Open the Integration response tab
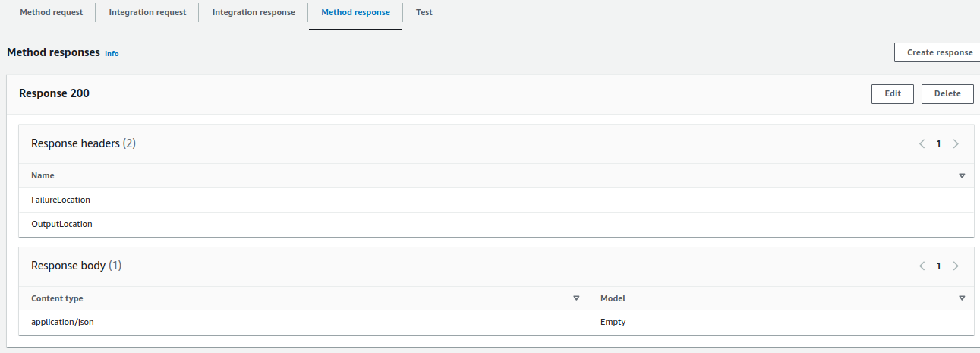This screenshot has width=980, height=353. (x=254, y=12)
